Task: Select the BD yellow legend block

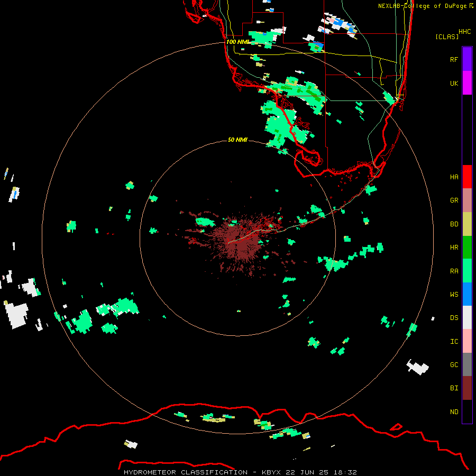Action: [x=467, y=224]
